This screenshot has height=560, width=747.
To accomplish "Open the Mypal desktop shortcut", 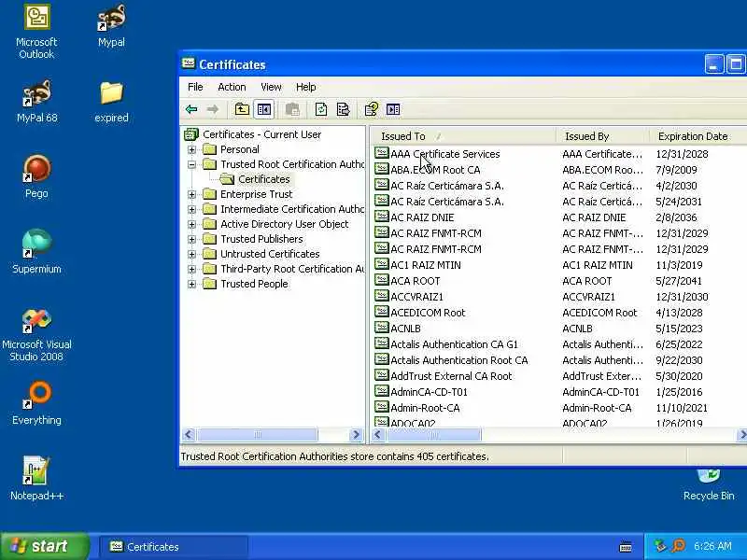I will coord(111,26).
